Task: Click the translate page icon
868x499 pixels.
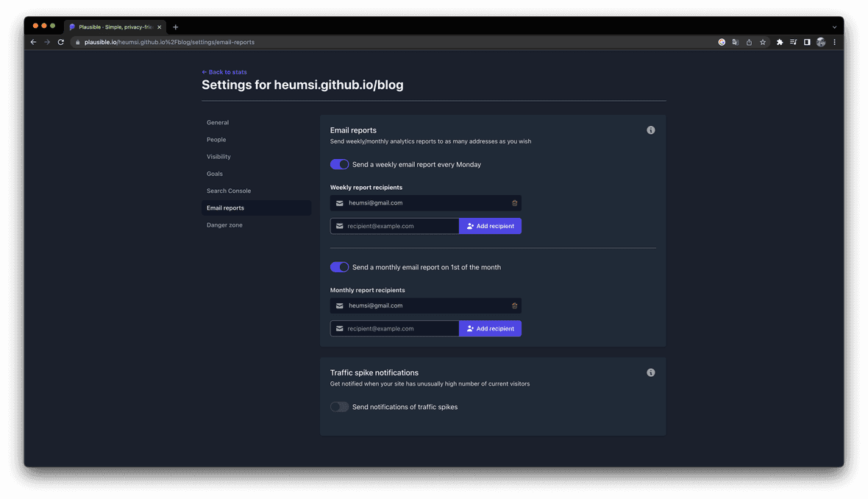Action: coord(735,43)
